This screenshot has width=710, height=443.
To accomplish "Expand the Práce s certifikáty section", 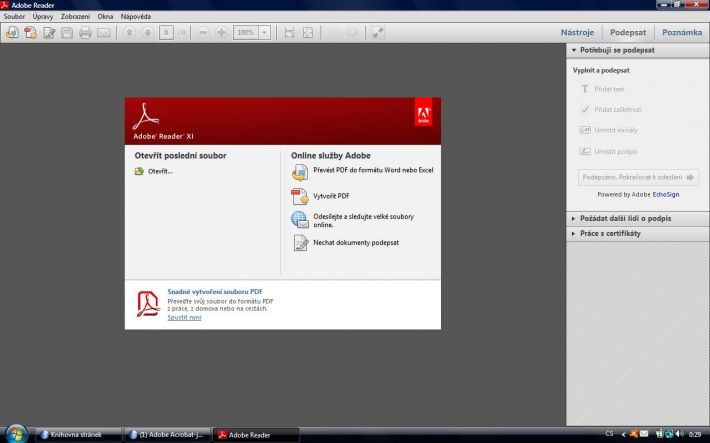I will (x=638, y=233).
